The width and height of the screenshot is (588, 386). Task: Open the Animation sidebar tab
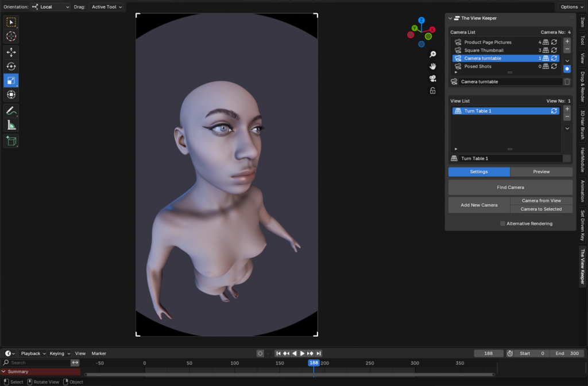582,191
